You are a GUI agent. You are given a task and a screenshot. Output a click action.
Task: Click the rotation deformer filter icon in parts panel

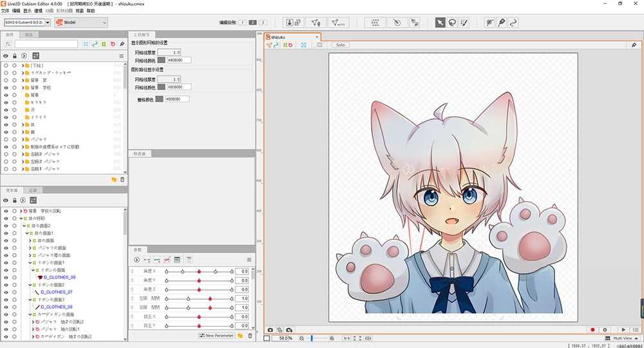(113, 44)
